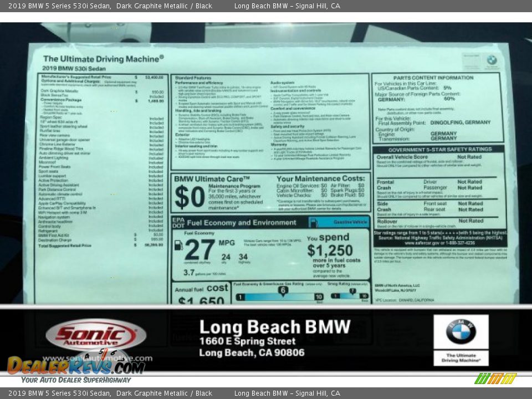
Task: Click the 'Long Beach BMW' dealer banner title
Action: click(274, 327)
